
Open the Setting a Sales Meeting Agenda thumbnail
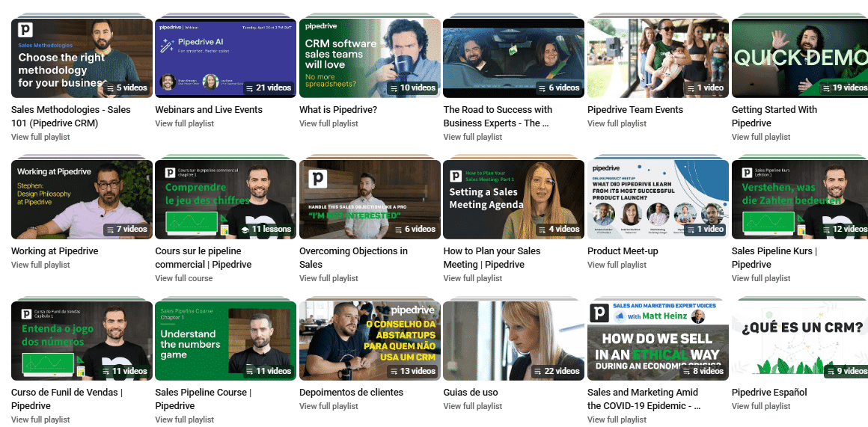click(514, 200)
